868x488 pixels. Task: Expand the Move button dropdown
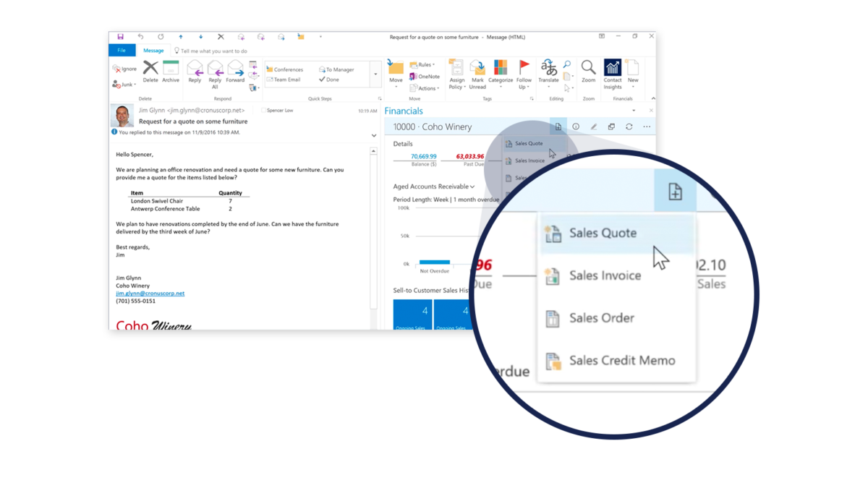396,87
